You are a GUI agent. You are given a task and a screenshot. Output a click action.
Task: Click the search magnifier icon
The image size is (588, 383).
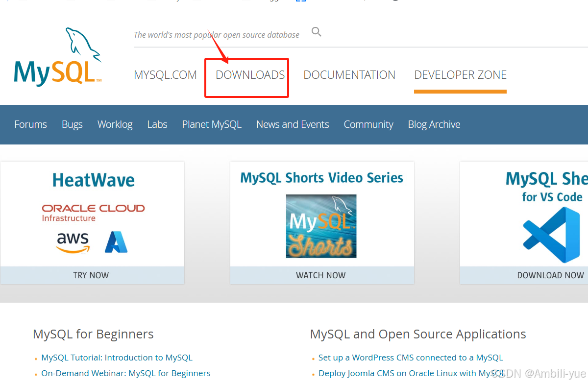[317, 32]
